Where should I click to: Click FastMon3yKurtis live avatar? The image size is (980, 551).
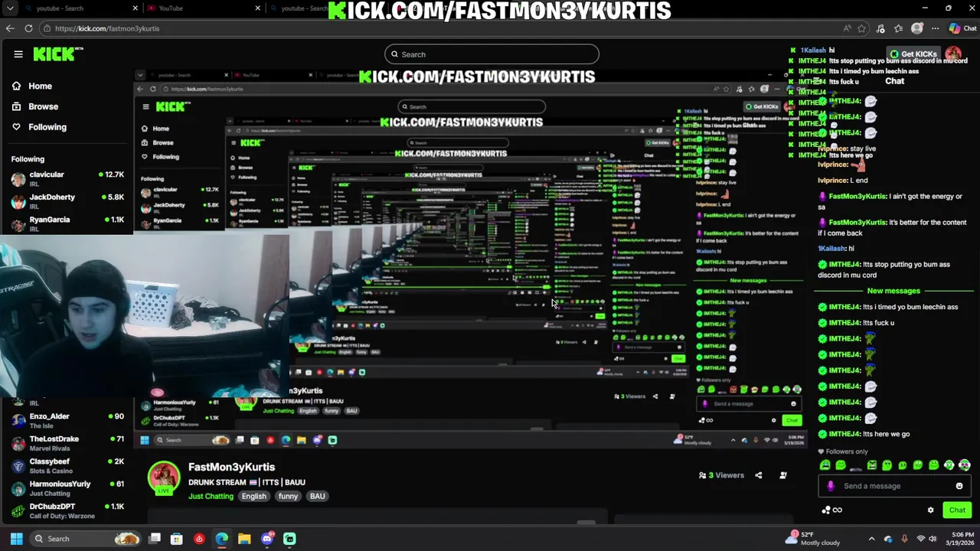[163, 478]
